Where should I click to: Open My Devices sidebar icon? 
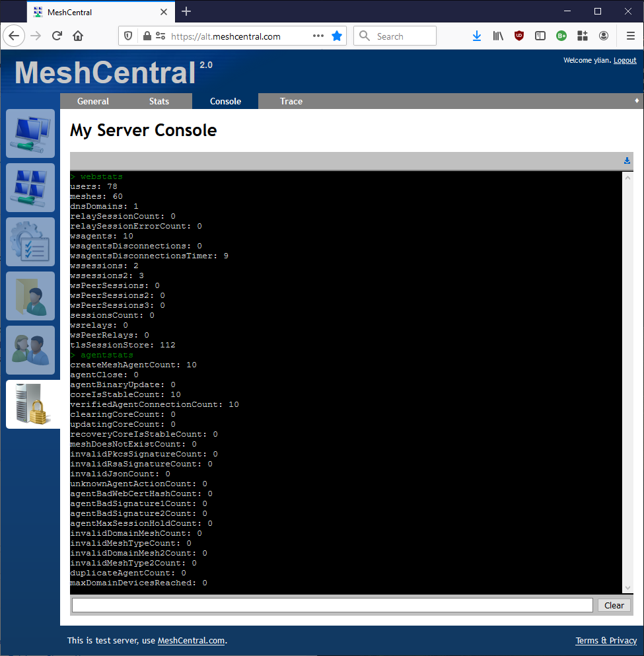click(x=30, y=133)
